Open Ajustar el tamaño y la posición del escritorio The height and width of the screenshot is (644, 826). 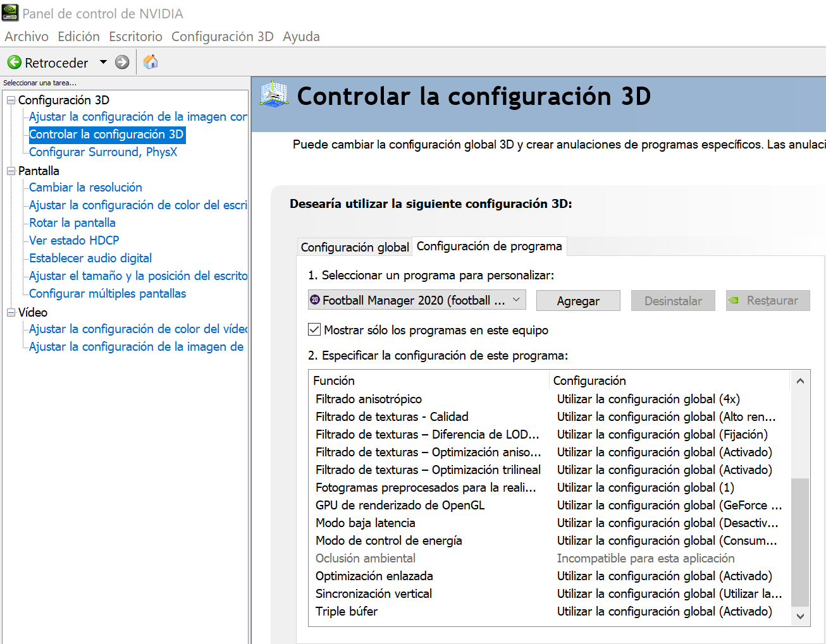pyautogui.click(x=138, y=276)
